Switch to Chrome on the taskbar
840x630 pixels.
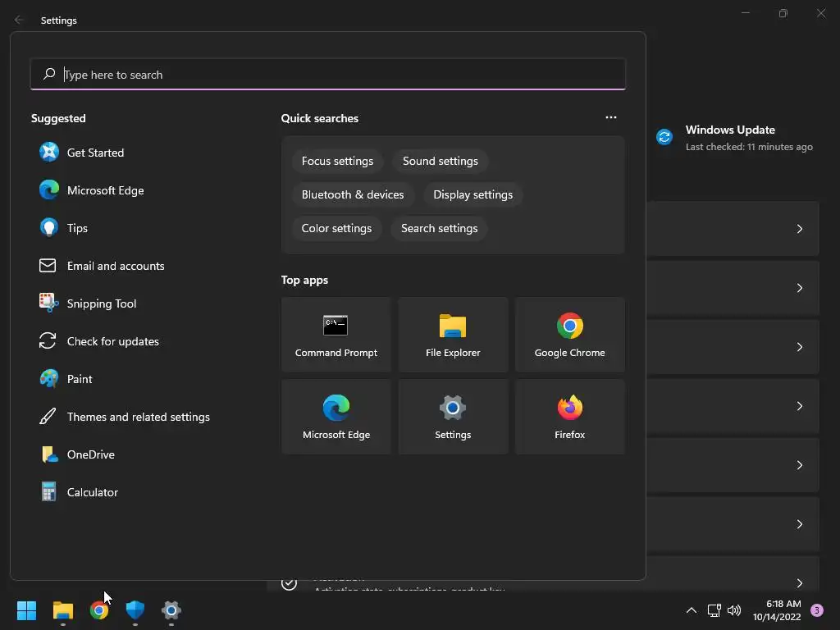click(99, 610)
